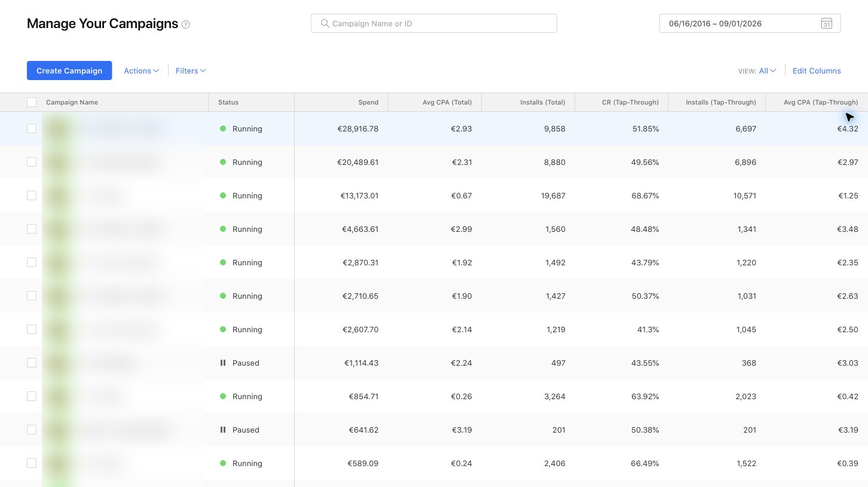The width and height of the screenshot is (868, 487).
Task: Sort by Installs (Total) column header
Action: point(543,102)
